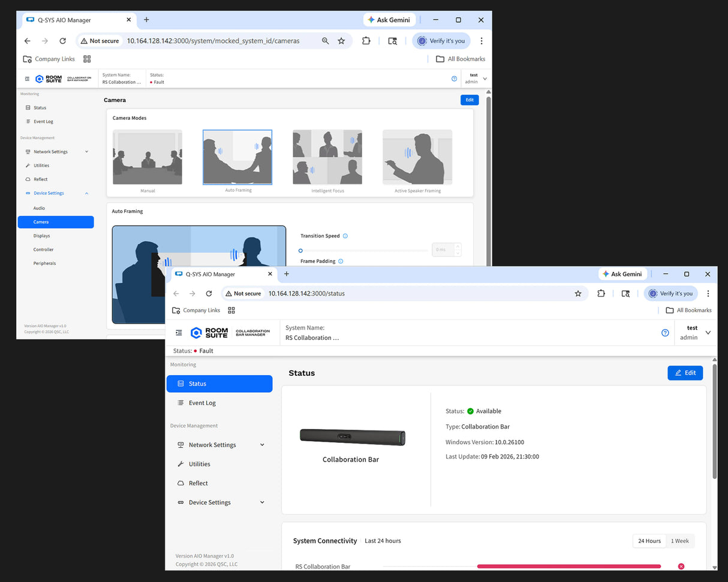Select the Auto Framing camera mode thumbnail
The height and width of the screenshot is (582, 728).
click(237, 157)
